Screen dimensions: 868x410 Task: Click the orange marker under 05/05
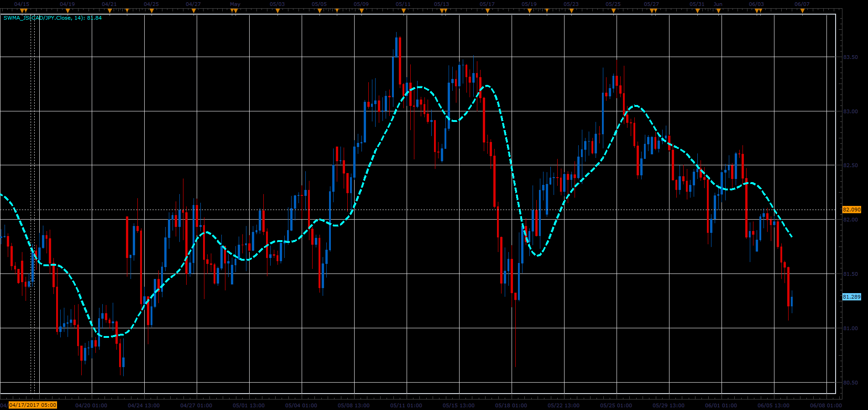[x=319, y=11]
